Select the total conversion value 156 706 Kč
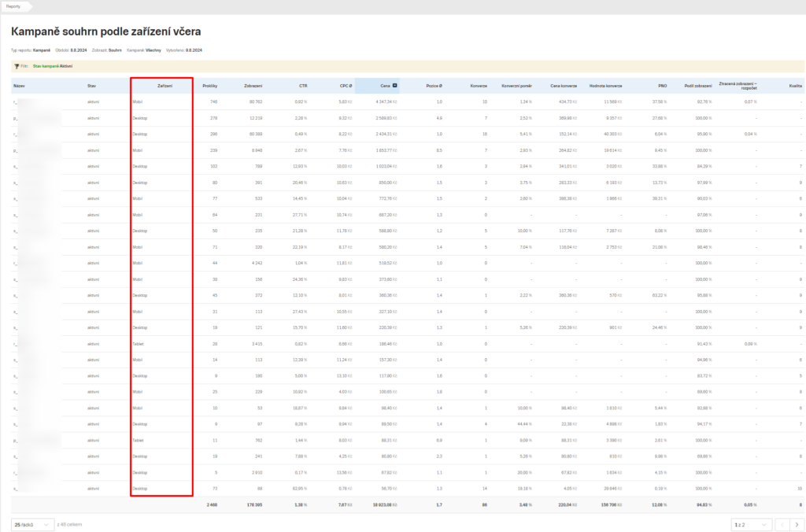The image size is (806, 532). click(612, 504)
